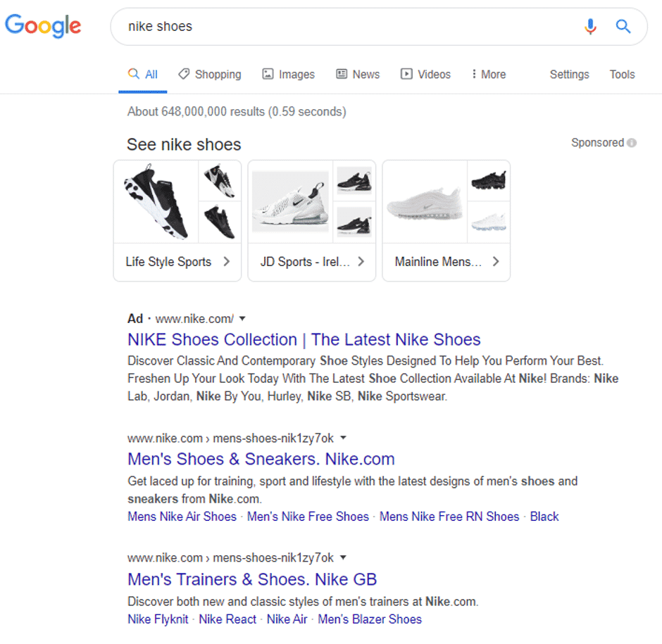This screenshot has width=662, height=644.
Task: Expand arrow beside Men's Shoes & Sneakers URL
Action: [x=343, y=438]
